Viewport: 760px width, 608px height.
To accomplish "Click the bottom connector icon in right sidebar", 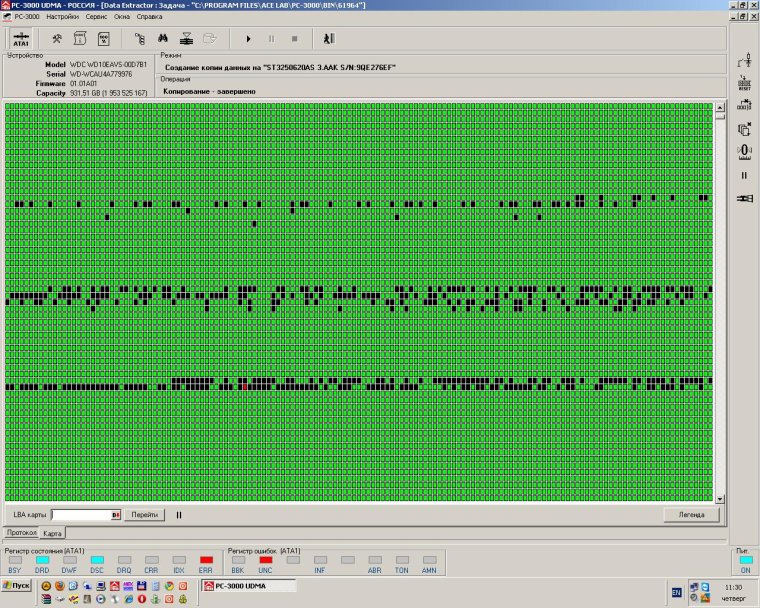I will [x=744, y=198].
